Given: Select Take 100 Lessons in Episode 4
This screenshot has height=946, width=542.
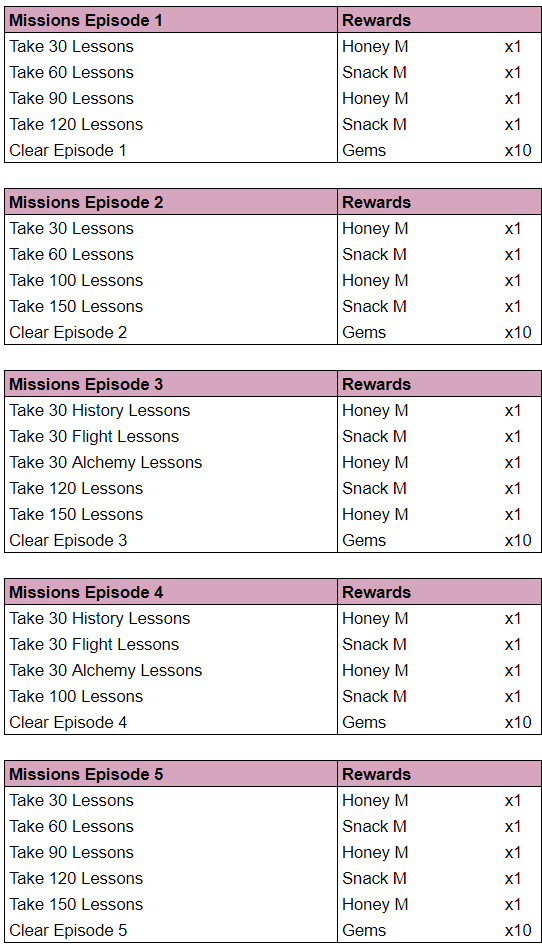Looking at the screenshot, I should pyautogui.click(x=76, y=696).
